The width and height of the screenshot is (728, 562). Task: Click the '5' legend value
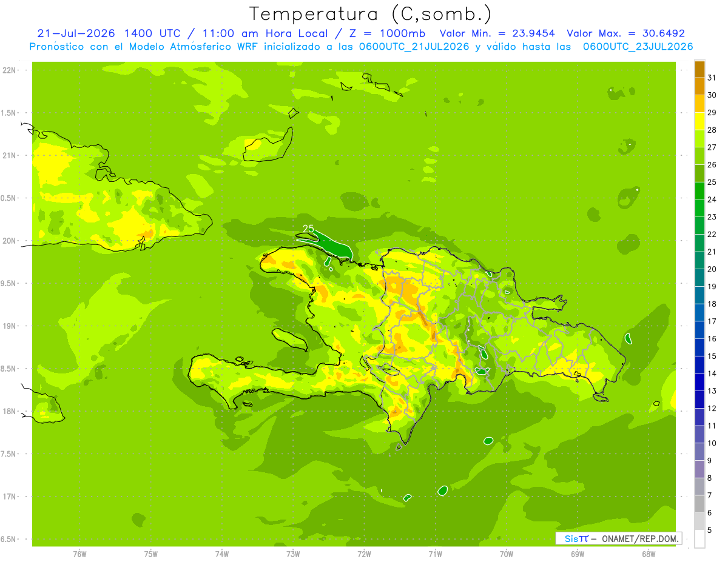pos(710,530)
